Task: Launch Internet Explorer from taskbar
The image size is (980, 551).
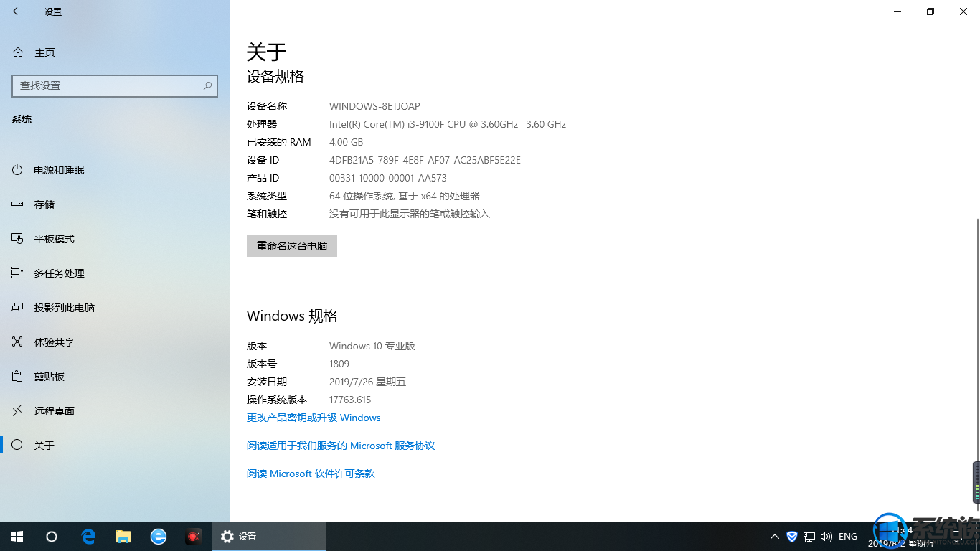Action: pyautogui.click(x=159, y=537)
